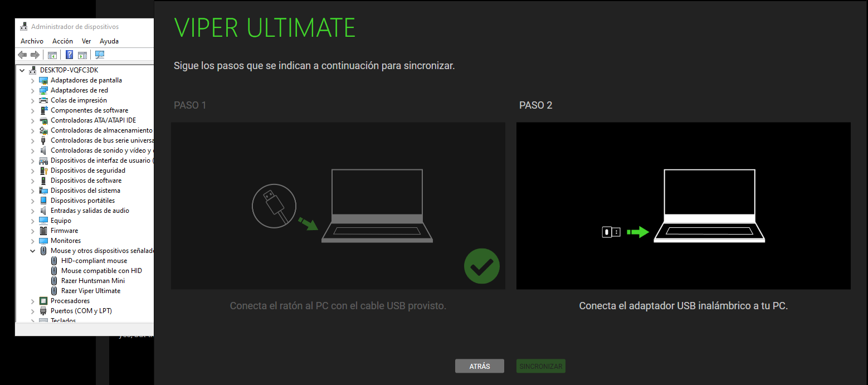Click the SINCRONIZAR button

(541, 366)
